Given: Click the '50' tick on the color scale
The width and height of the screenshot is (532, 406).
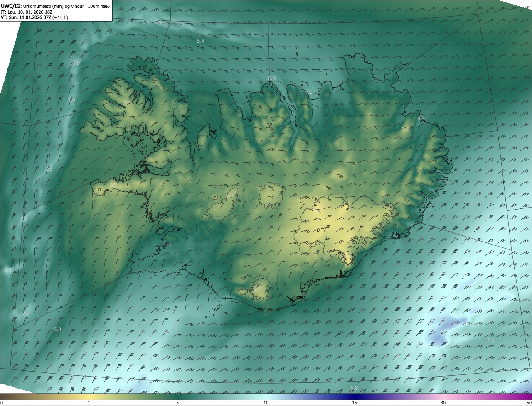Looking at the screenshot, I should (529, 403).
